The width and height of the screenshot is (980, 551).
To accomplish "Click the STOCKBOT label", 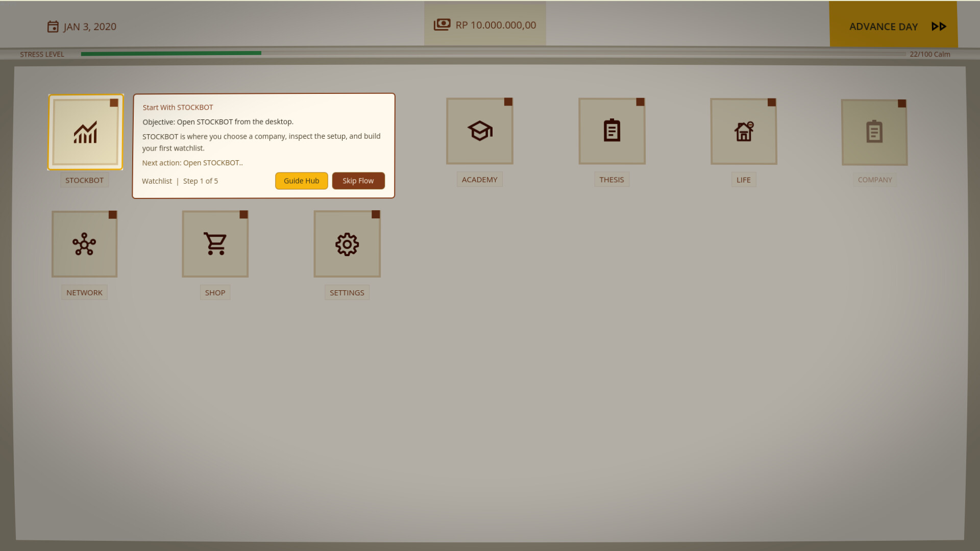I will tap(84, 180).
